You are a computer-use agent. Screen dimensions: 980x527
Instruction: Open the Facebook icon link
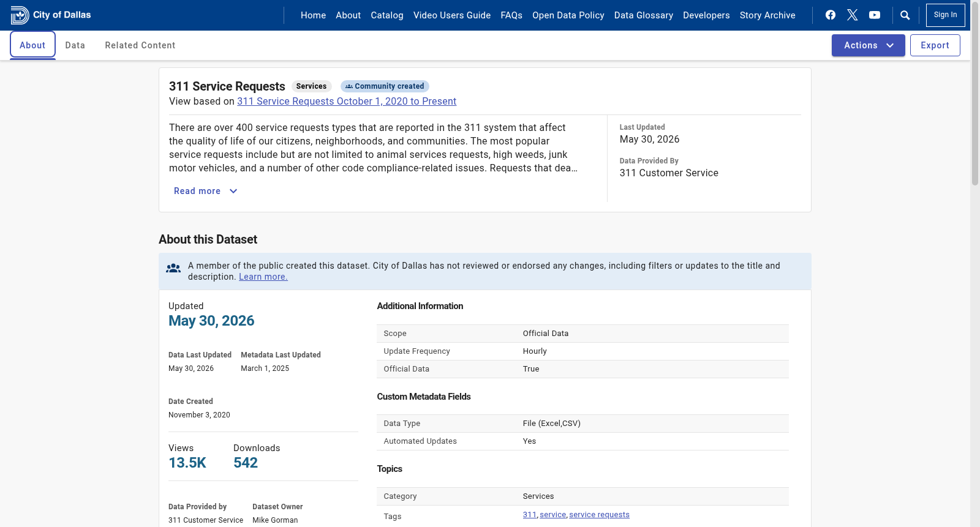pos(831,15)
